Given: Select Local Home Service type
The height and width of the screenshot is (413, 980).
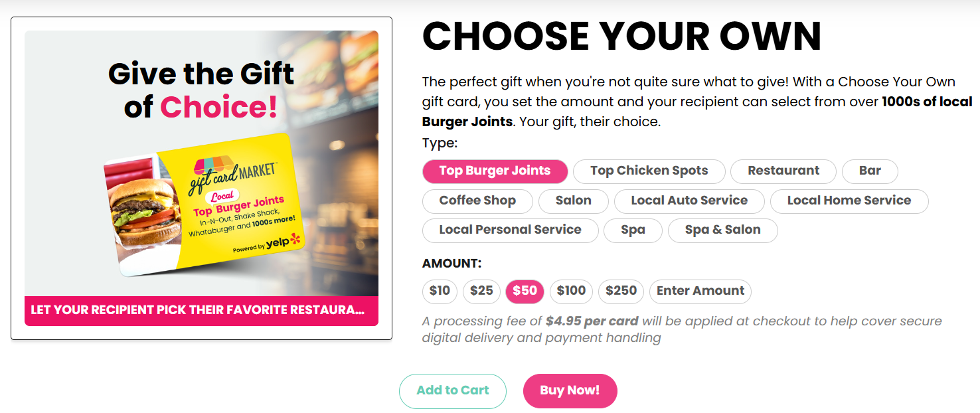Looking at the screenshot, I should tap(849, 201).
